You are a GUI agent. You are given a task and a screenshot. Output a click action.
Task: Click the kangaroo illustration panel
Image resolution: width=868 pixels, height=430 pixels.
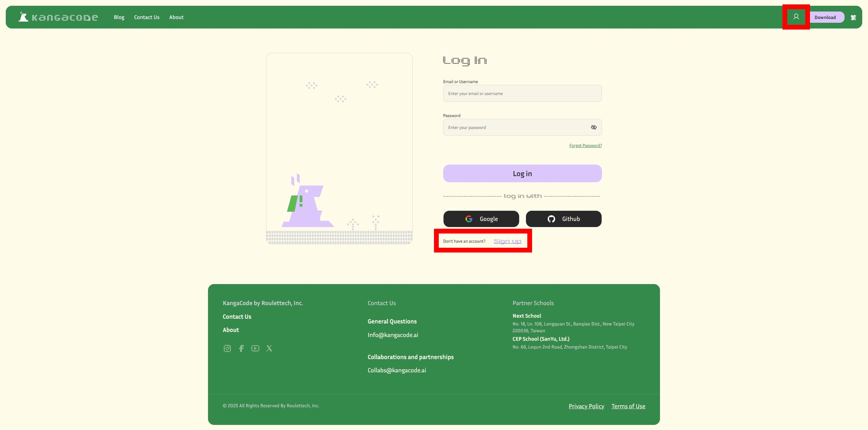point(339,149)
